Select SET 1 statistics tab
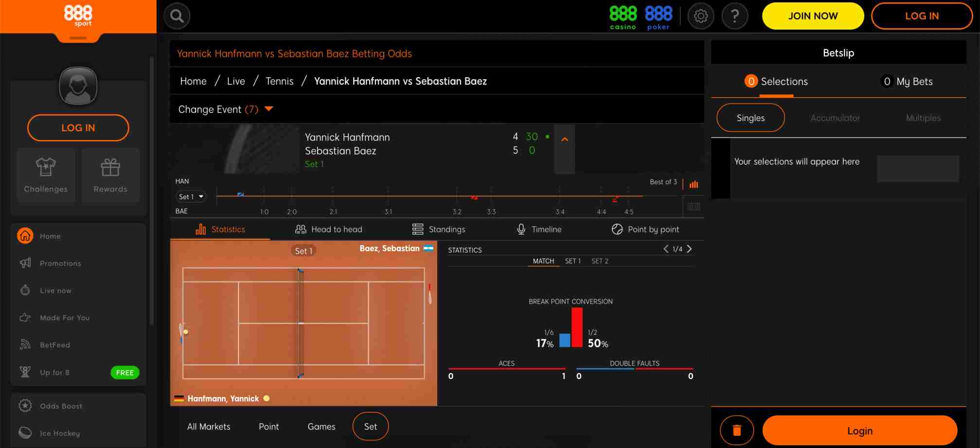The image size is (980, 448). coord(572,261)
